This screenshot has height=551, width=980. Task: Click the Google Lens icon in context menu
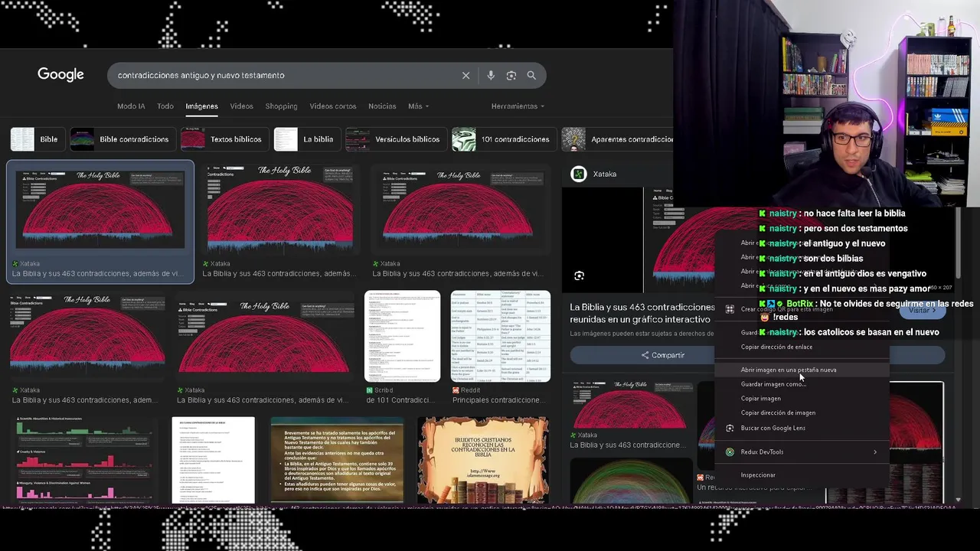pos(730,428)
